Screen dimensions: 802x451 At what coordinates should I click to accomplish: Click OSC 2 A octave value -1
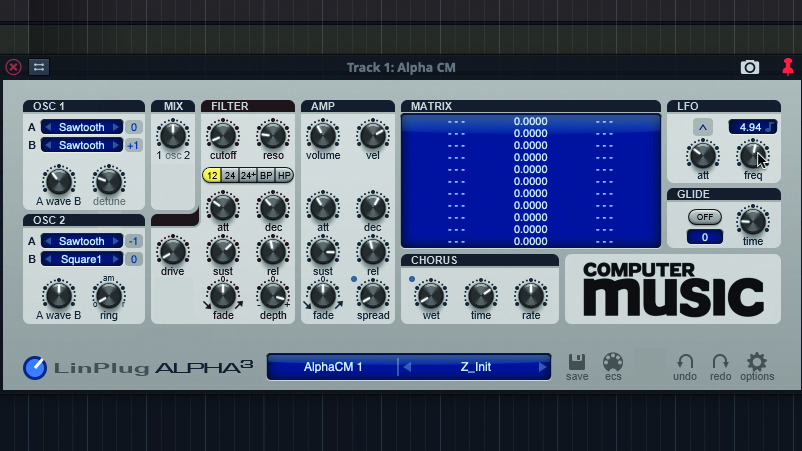pos(133,241)
